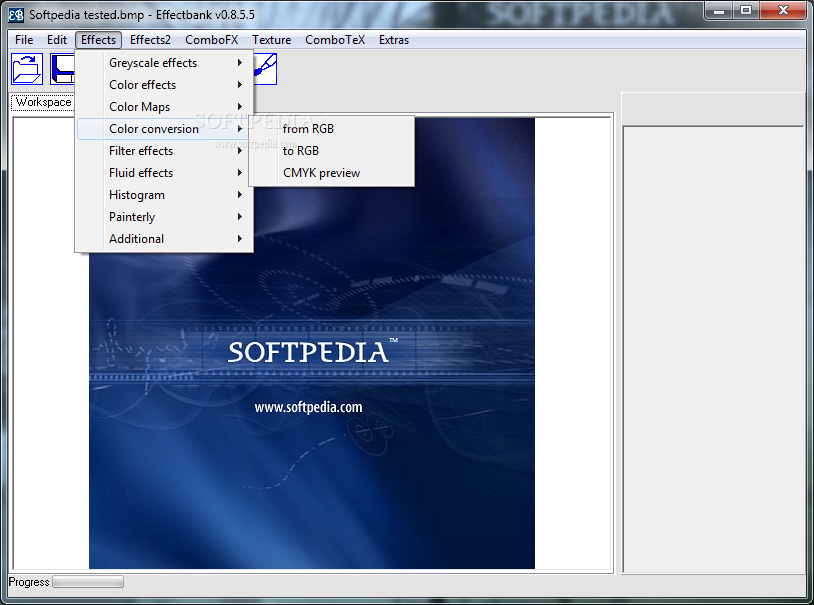Maximize the Effectbank window
The image size is (814, 605).
point(746,10)
